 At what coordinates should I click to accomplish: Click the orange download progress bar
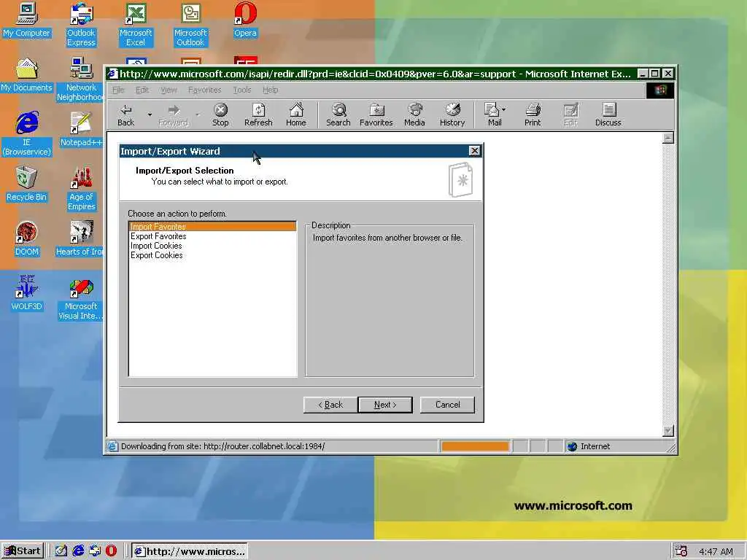(475, 446)
